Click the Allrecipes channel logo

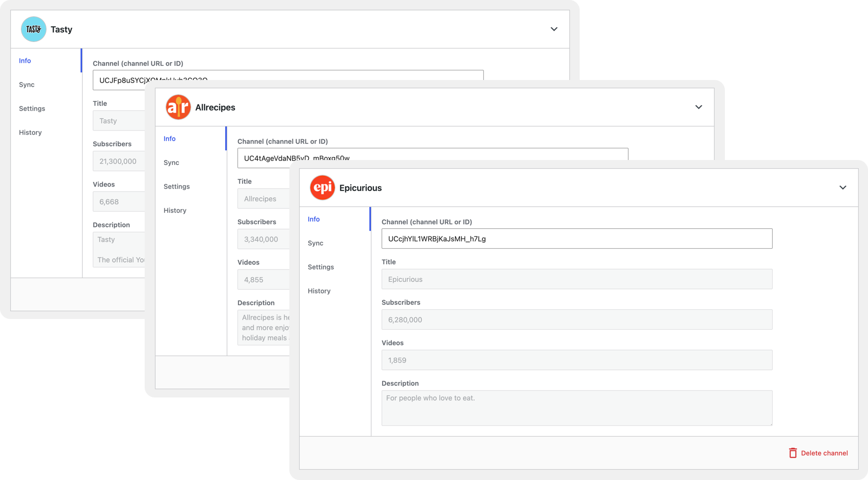point(178,107)
